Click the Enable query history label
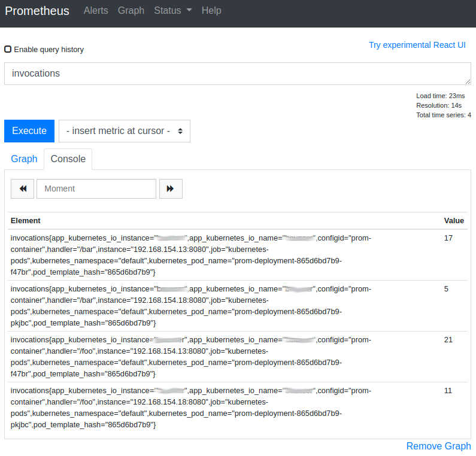This screenshot has width=476, height=456. (x=49, y=50)
